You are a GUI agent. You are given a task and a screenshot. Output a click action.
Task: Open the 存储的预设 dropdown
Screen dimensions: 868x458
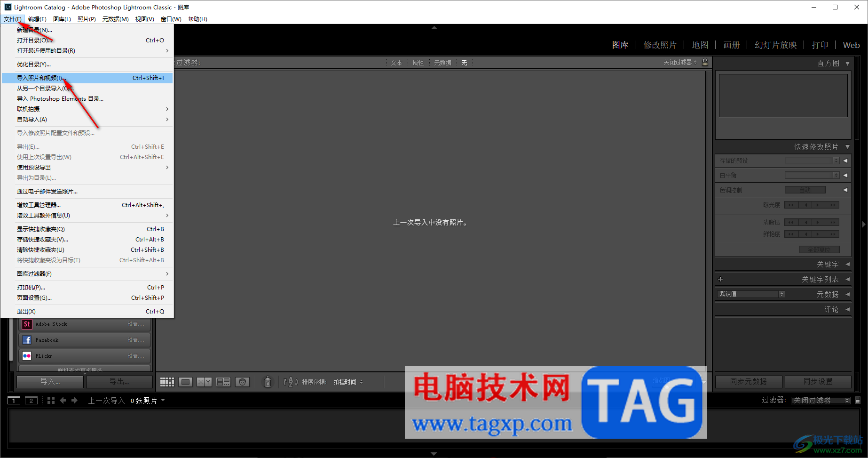click(x=812, y=161)
